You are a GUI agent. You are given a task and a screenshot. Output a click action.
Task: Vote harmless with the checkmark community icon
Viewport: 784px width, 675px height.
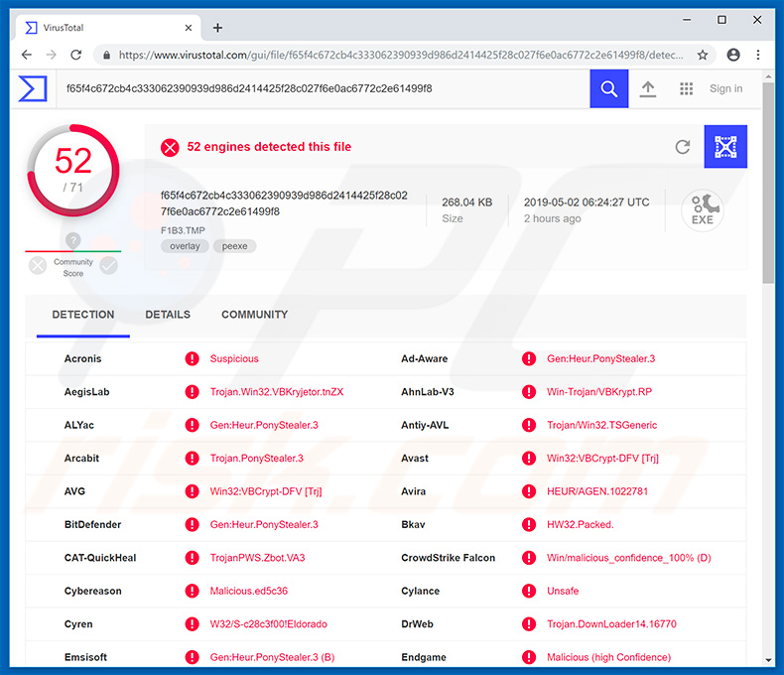(x=108, y=265)
